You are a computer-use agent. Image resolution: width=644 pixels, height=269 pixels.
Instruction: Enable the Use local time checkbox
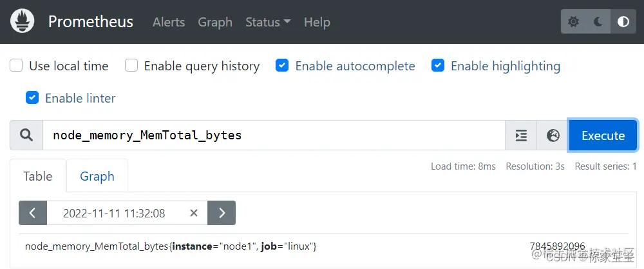(17, 66)
